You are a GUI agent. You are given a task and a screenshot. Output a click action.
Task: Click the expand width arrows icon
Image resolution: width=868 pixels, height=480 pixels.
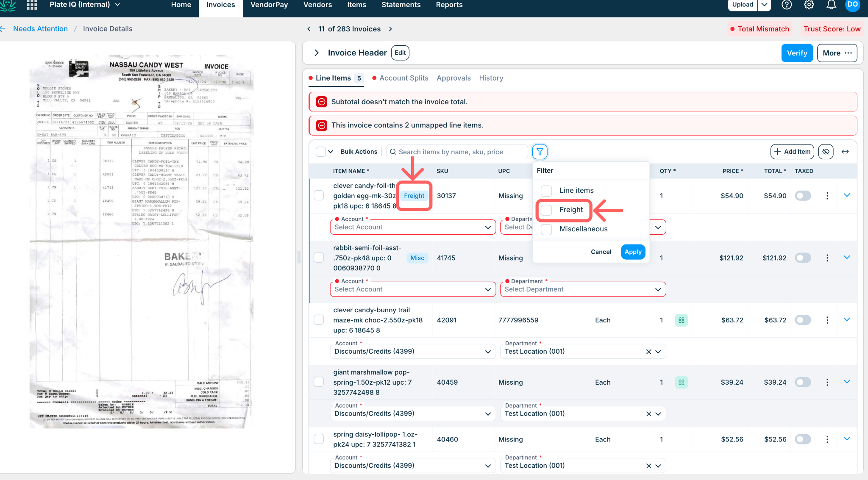845,152
